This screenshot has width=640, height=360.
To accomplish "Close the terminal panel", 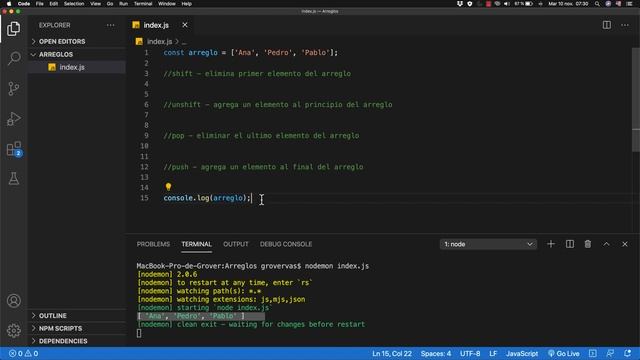I will 625,244.
